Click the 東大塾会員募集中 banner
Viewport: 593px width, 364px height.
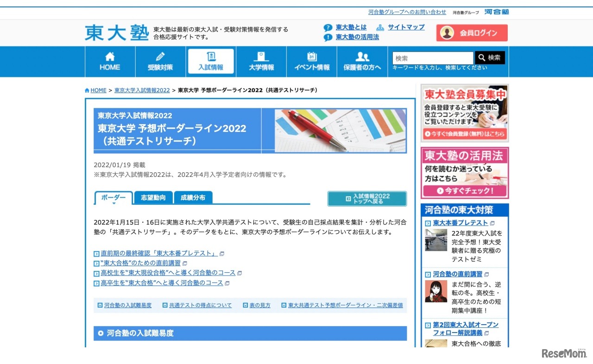coord(465,113)
